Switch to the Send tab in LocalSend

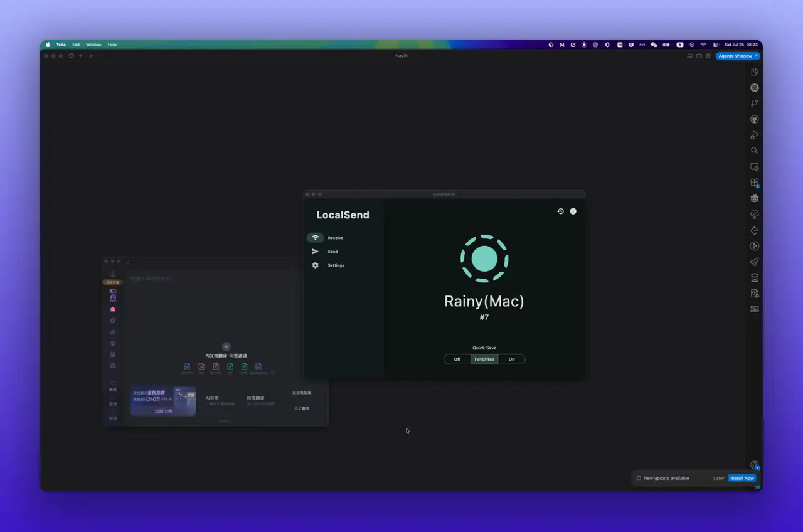click(x=332, y=252)
